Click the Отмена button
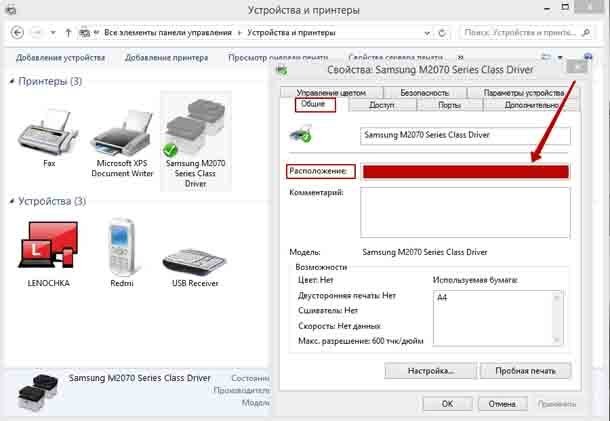This screenshot has width=610, height=421. point(502,404)
